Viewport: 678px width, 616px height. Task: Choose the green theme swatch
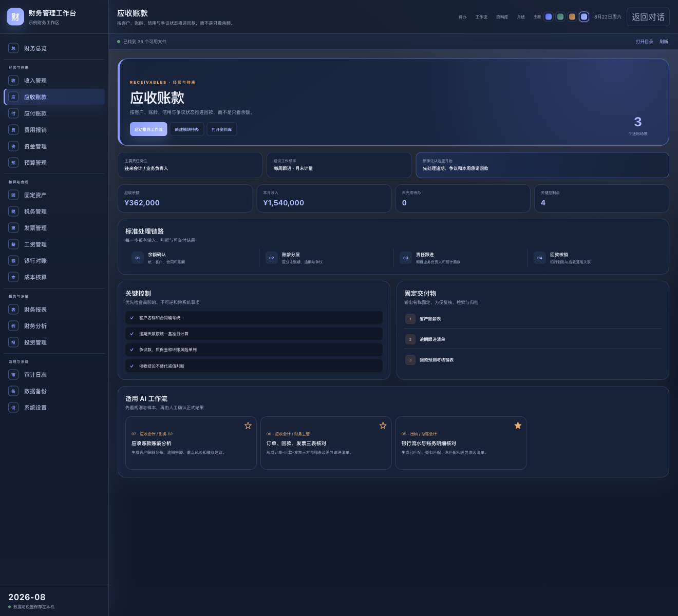coord(560,17)
